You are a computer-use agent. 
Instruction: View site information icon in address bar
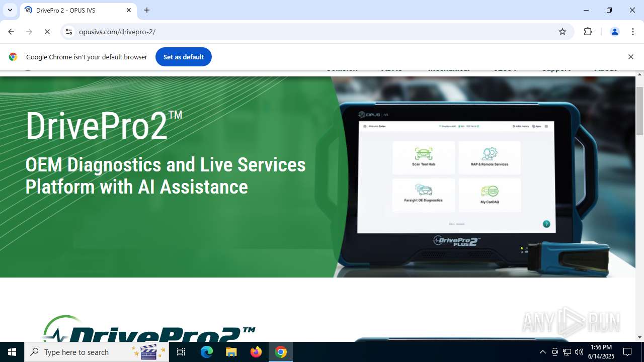(x=69, y=32)
